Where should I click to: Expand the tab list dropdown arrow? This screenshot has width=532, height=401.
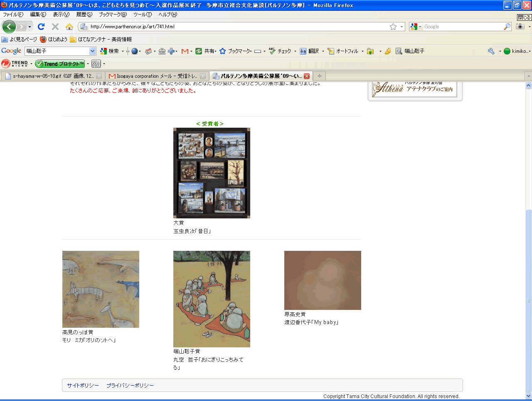point(528,76)
